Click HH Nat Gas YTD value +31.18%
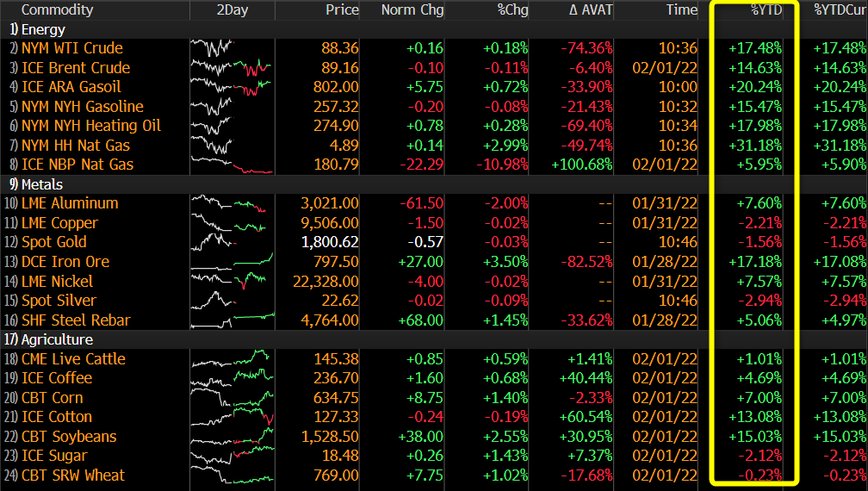The height and width of the screenshot is (491, 868). click(x=755, y=146)
